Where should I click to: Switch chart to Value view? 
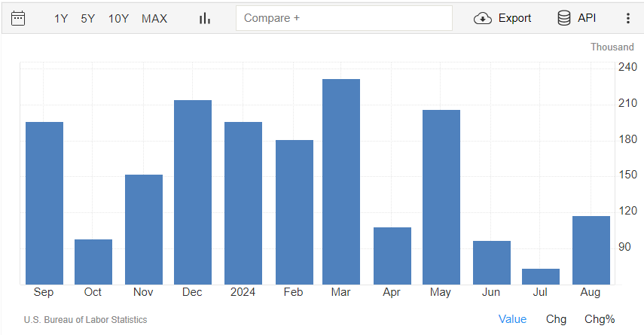click(512, 319)
